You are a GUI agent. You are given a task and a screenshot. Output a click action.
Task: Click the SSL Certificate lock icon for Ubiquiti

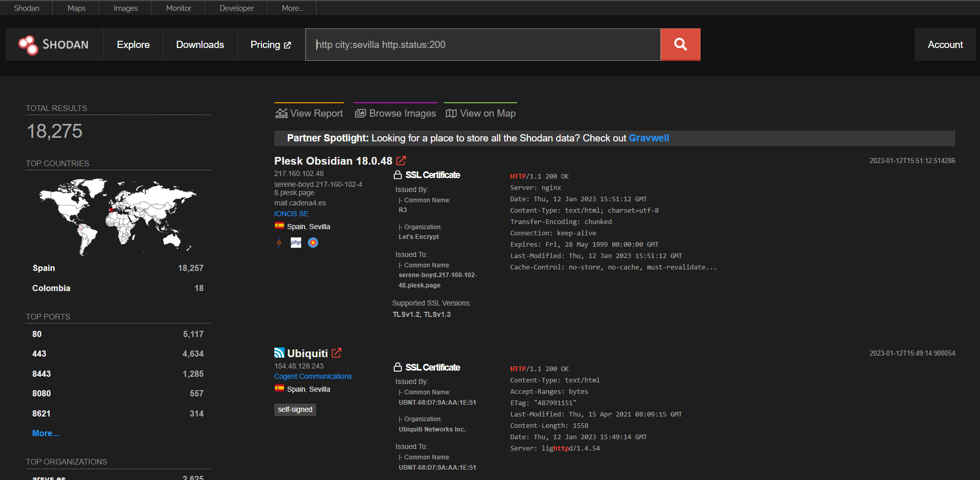(398, 367)
